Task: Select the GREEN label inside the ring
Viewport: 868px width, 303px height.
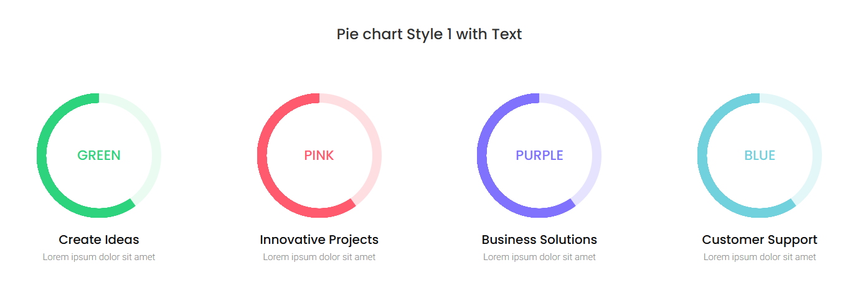Action: [99, 156]
